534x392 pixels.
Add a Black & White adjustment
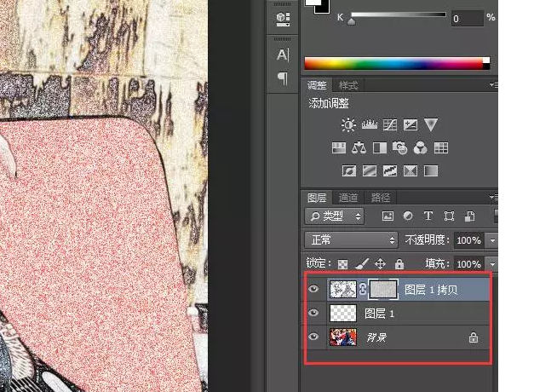click(x=379, y=148)
